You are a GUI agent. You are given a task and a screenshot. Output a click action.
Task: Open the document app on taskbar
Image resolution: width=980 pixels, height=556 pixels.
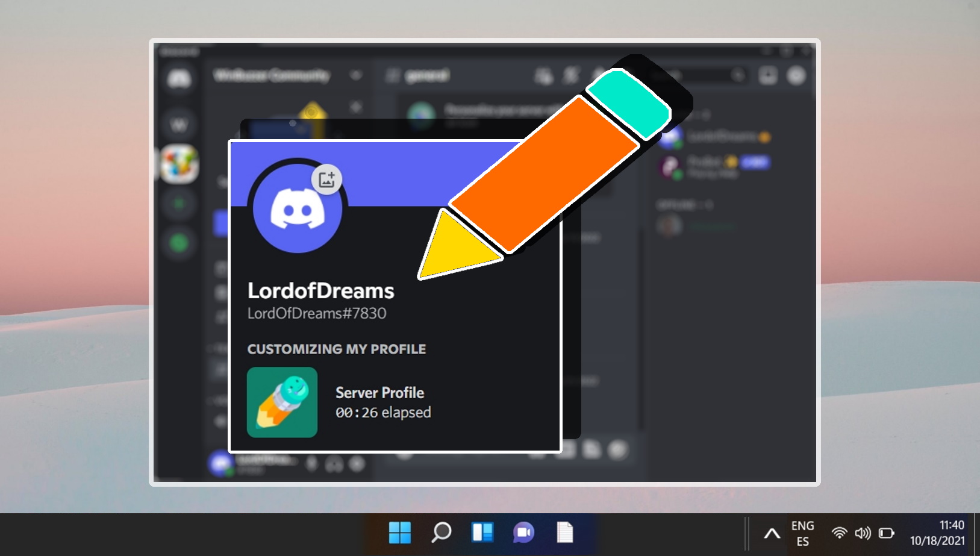coord(565,533)
